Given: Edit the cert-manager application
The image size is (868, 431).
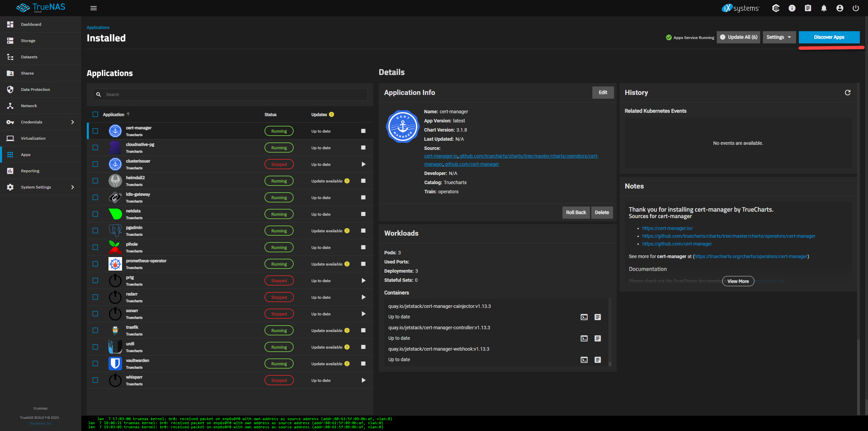Looking at the screenshot, I should pyautogui.click(x=603, y=93).
